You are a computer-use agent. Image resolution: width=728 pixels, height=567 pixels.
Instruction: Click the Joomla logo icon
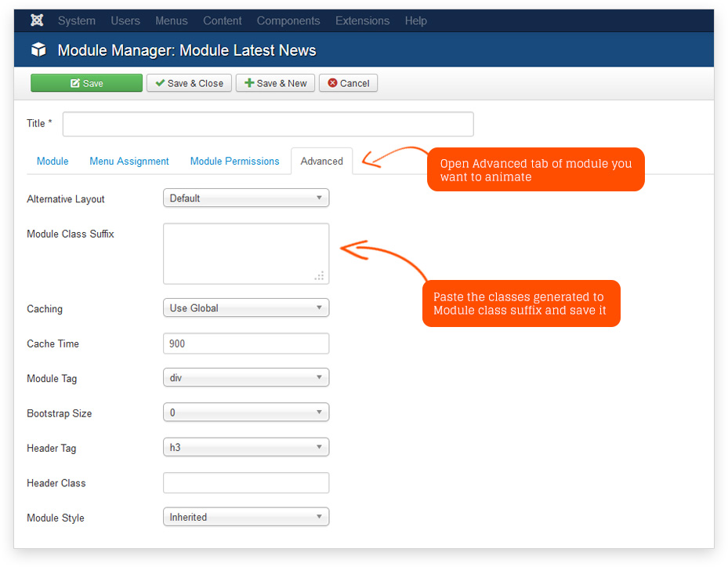coord(35,20)
